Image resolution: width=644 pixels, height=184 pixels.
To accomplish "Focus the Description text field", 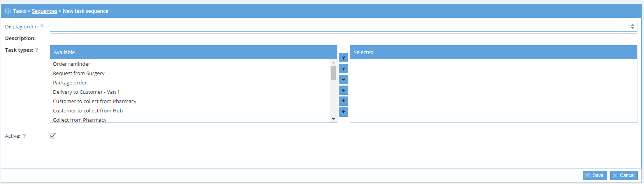I will pyautogui.click(x=343, y=38).
